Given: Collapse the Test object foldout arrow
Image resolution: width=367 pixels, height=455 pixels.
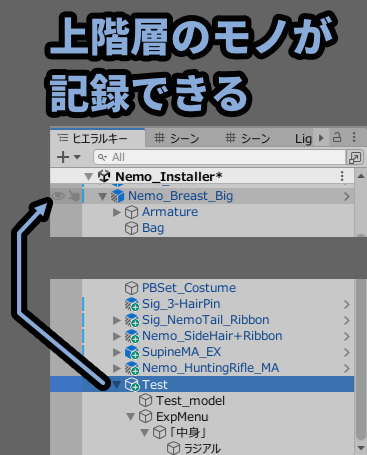Looking at the screenshot, I should [x=116, y=385].
